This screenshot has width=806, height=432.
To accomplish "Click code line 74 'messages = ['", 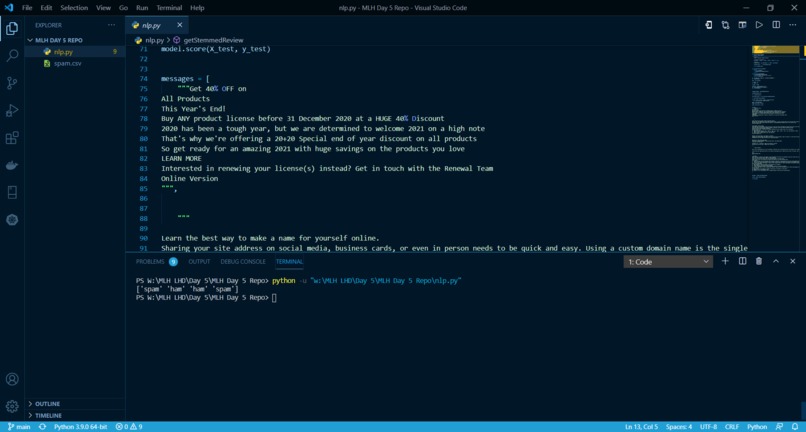I will click(185, 79).
